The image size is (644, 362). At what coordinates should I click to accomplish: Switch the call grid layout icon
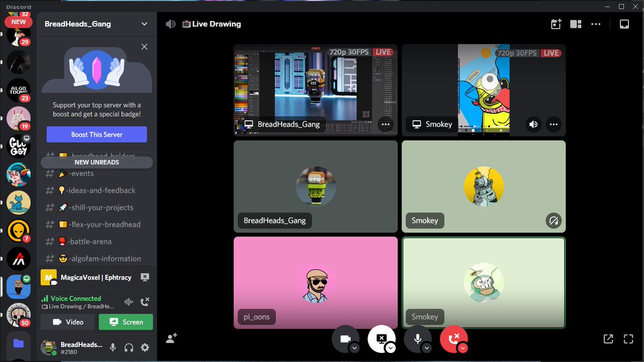point(576,24)
